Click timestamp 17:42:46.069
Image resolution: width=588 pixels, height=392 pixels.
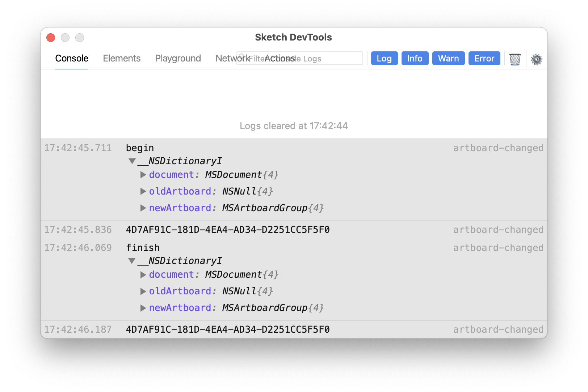(x=78, y=248)
